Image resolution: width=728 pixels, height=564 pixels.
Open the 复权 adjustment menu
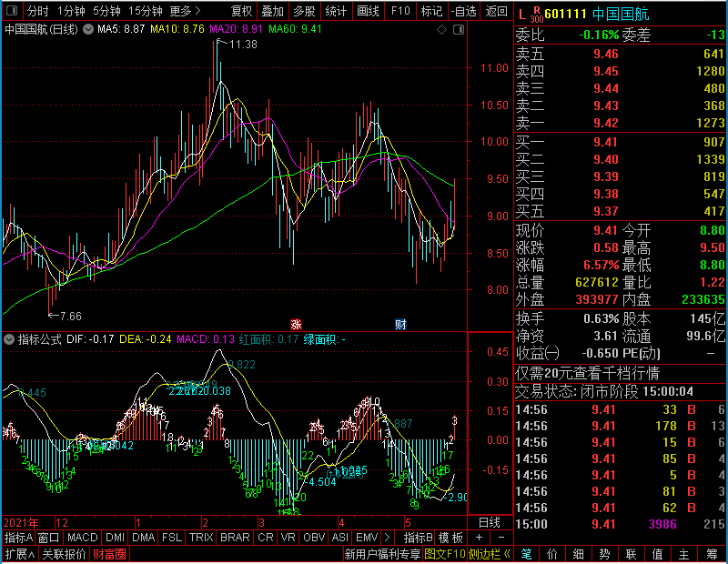(241, 11)
